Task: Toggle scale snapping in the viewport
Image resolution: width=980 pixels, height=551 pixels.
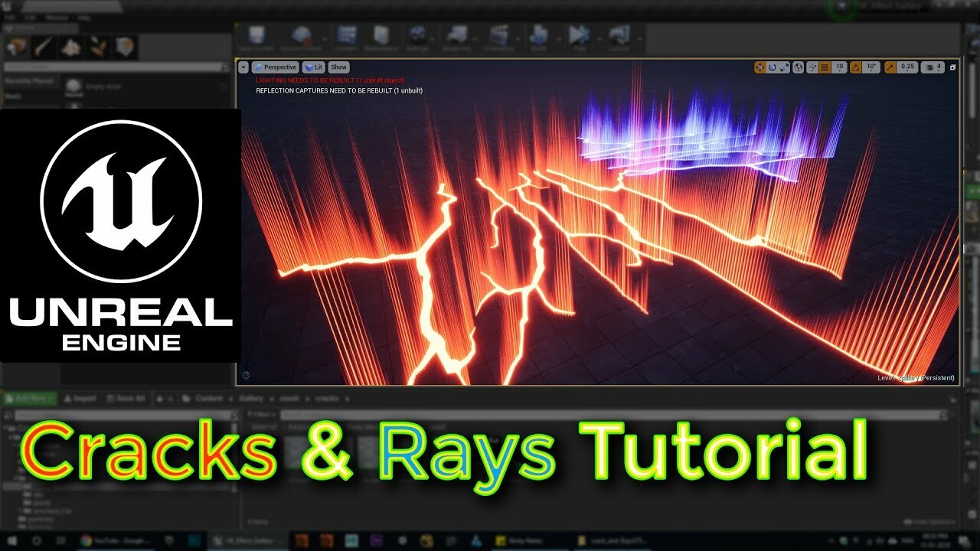Action: (x=890, y=67)
